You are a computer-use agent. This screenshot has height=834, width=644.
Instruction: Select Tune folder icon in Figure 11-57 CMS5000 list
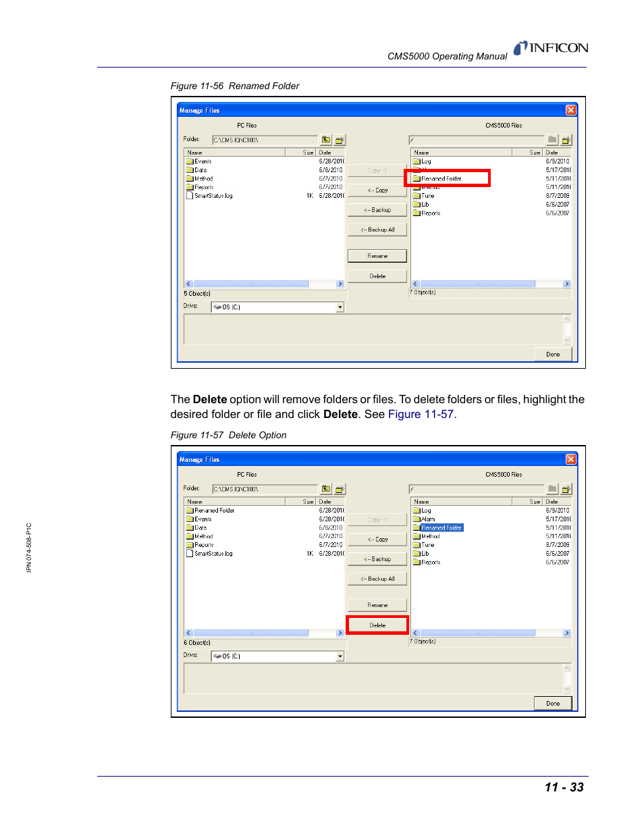pos(417,545)
